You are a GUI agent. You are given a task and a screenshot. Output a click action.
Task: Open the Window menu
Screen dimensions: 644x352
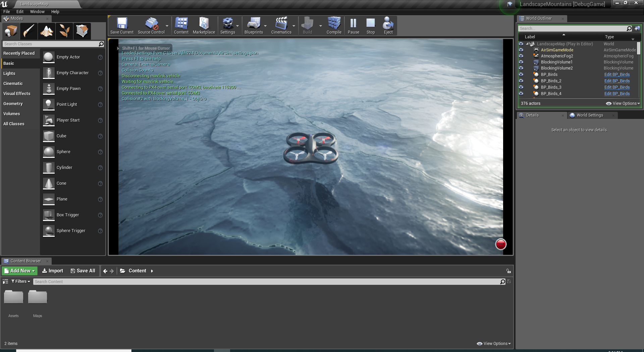point(37,11)
